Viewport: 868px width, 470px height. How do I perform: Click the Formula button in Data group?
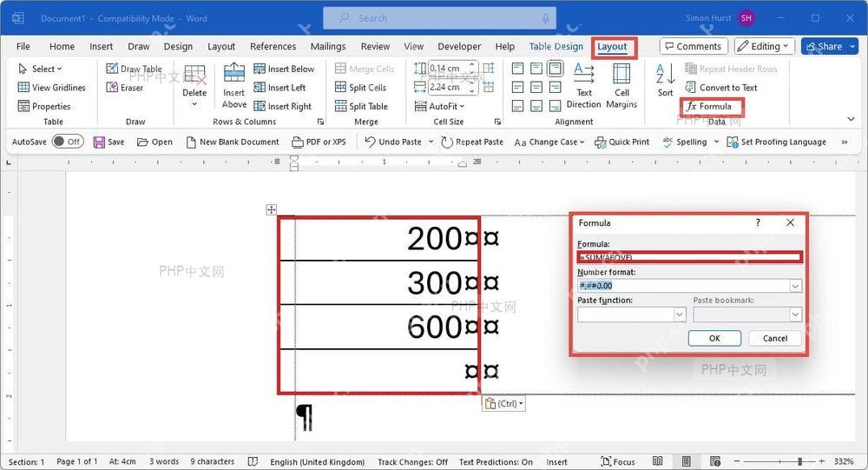pos(709,106)
